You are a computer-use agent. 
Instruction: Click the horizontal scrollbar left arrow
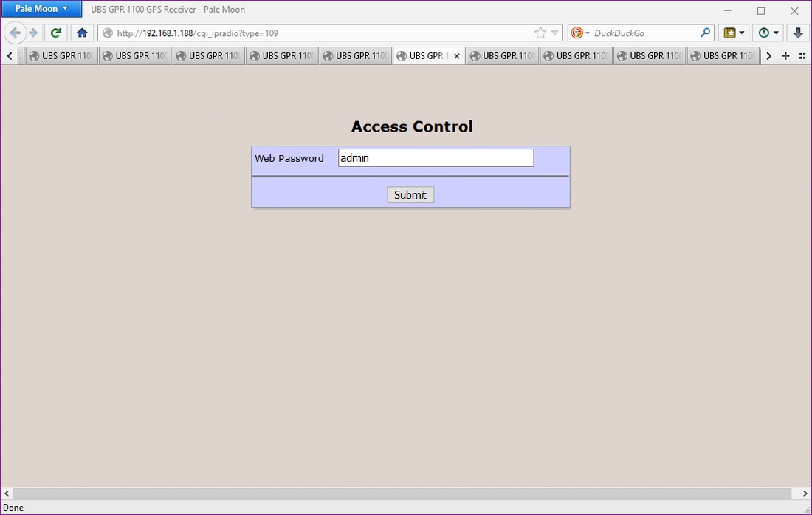coord(7,494)
